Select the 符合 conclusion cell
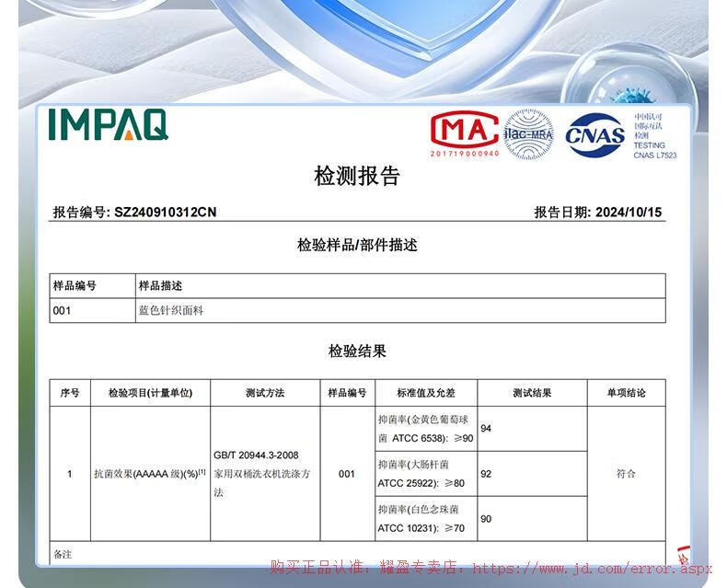Image resolution: width=727 pixels, height=588 pixels. (x=627, y=474)
